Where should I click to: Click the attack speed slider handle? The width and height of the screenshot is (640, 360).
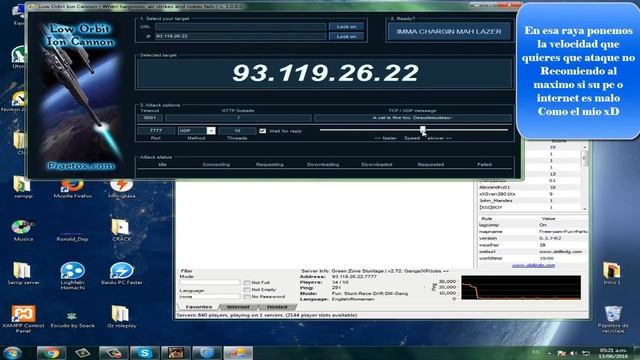(x=423, y=130)
